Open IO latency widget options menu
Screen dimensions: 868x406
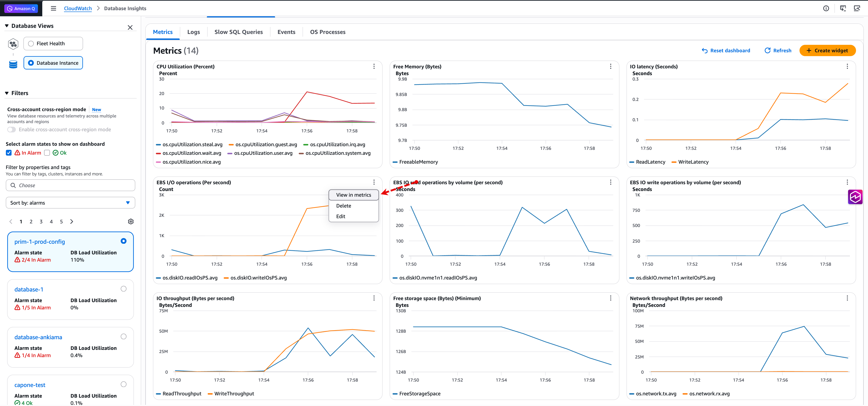tap(847, 67)
